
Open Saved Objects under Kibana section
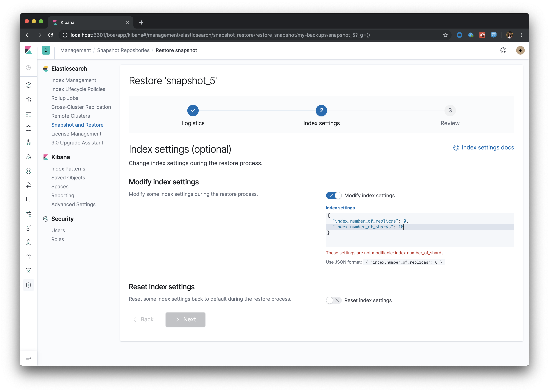click(68, 178)
